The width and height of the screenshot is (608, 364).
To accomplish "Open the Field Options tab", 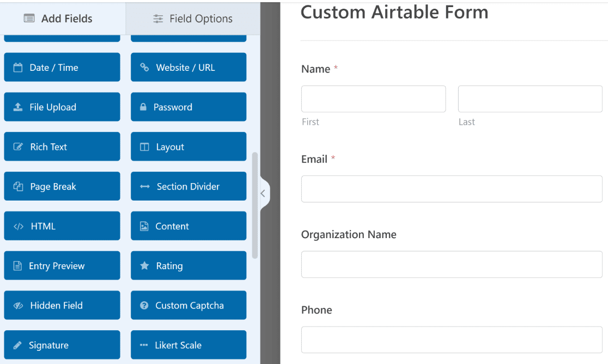I will 193,18.
